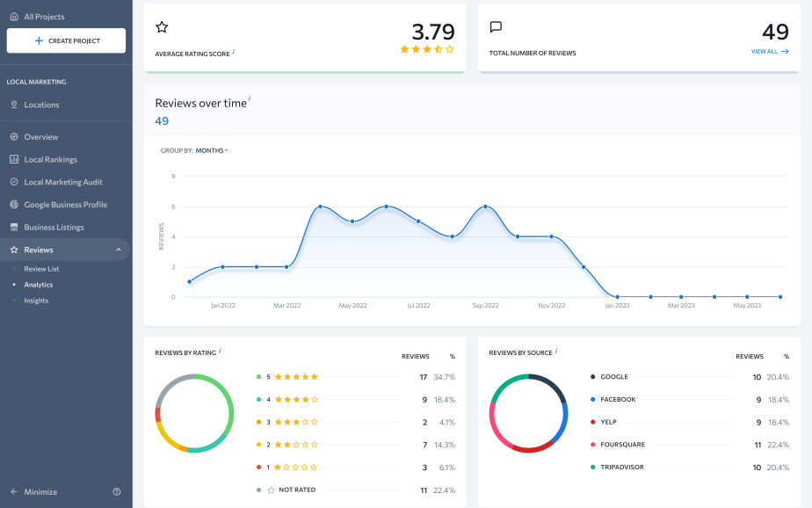Viewport: 812px width, 508px height.
Task: Click info icon beside Reviews by Rating
Action: coord(220,351)
